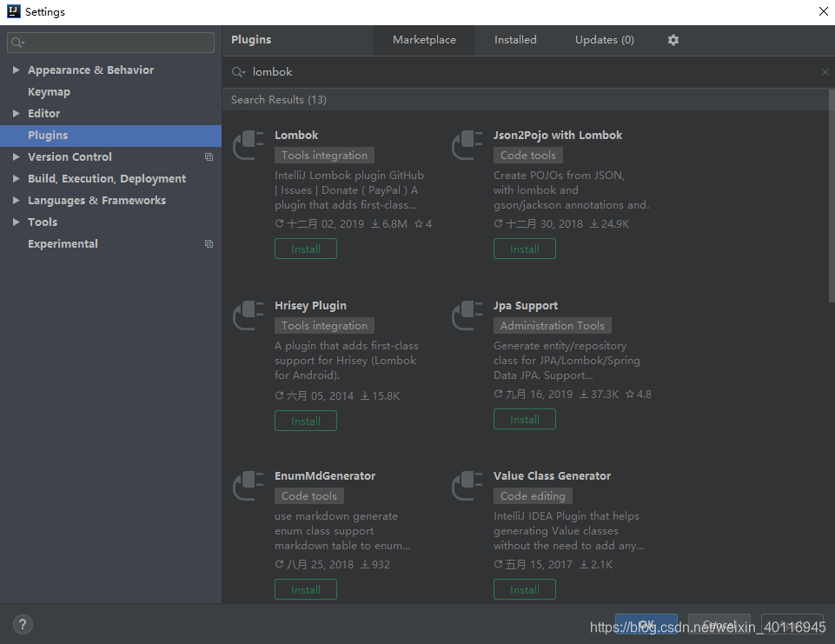Click the settings search magnifier icon
Screen dimensions: 835x644
tap(17, 43)
